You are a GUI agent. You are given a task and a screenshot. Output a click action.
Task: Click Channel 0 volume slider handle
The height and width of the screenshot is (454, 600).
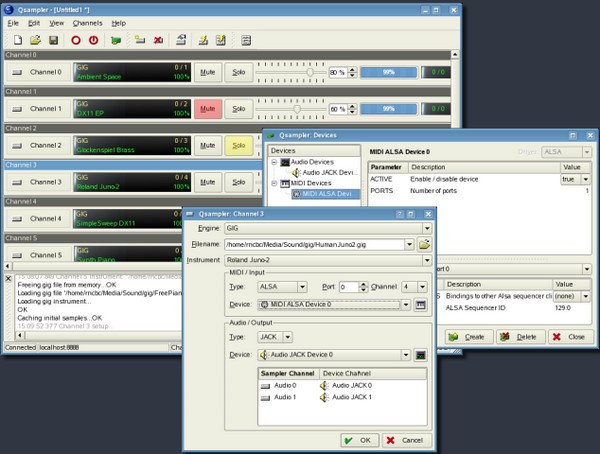pos(310,72)
